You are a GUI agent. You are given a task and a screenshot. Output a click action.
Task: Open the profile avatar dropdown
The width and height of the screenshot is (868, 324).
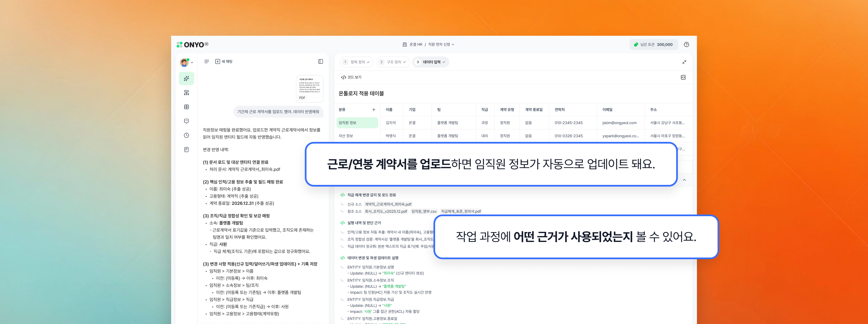[186, 62]
